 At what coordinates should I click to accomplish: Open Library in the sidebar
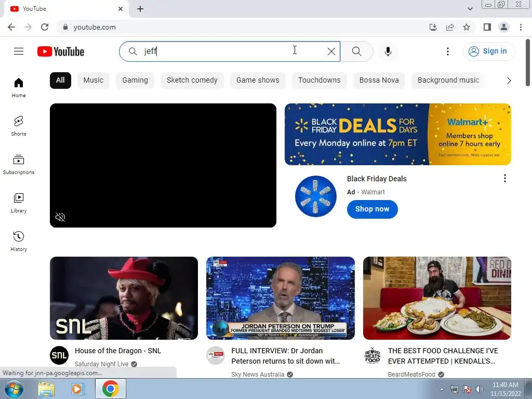coord(19,203)
